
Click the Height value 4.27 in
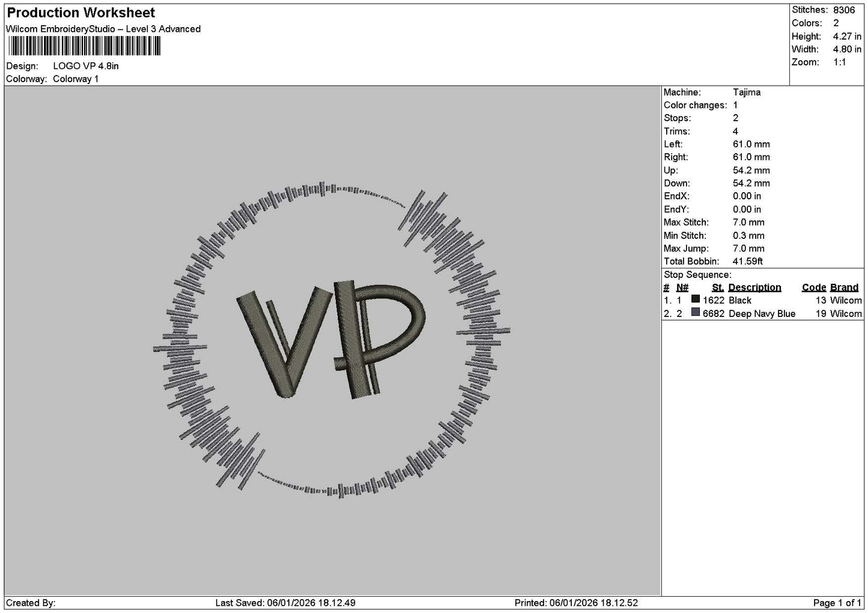(x=847, y=37)
